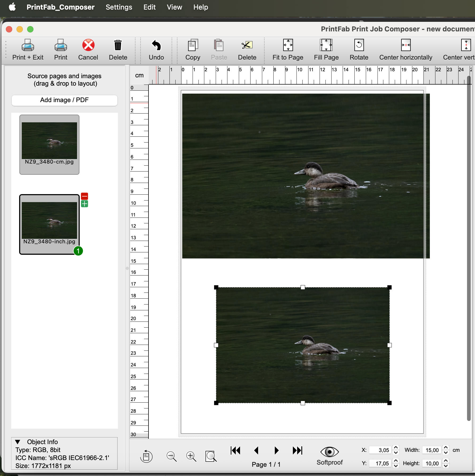Viewport: 475px width, 476px height.
Task: Open the Apple menu
Action: (12, 7)
